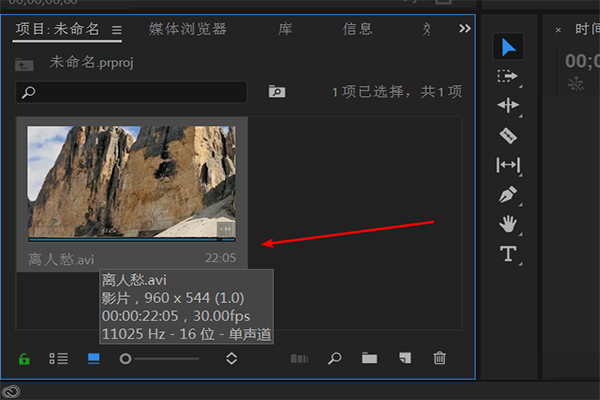Select the Ripple Edit tool
600x400 pixels.
point(508,105)
